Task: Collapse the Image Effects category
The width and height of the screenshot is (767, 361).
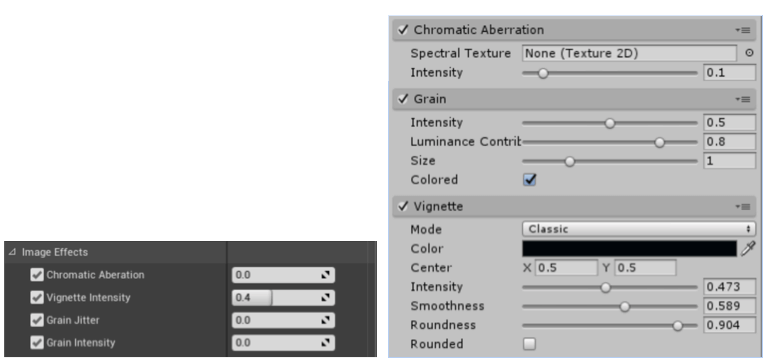Action: pyautogui.click(x=12, y=252)
